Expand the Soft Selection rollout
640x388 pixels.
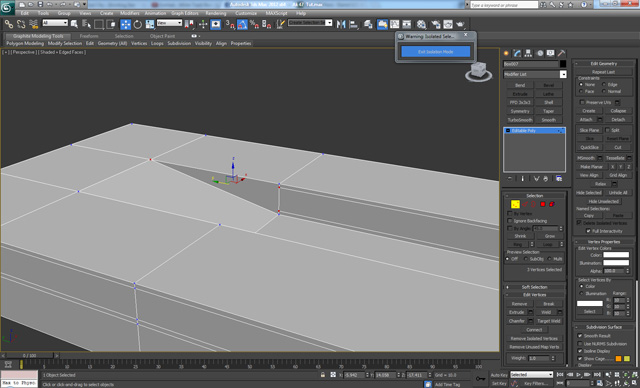535,287
